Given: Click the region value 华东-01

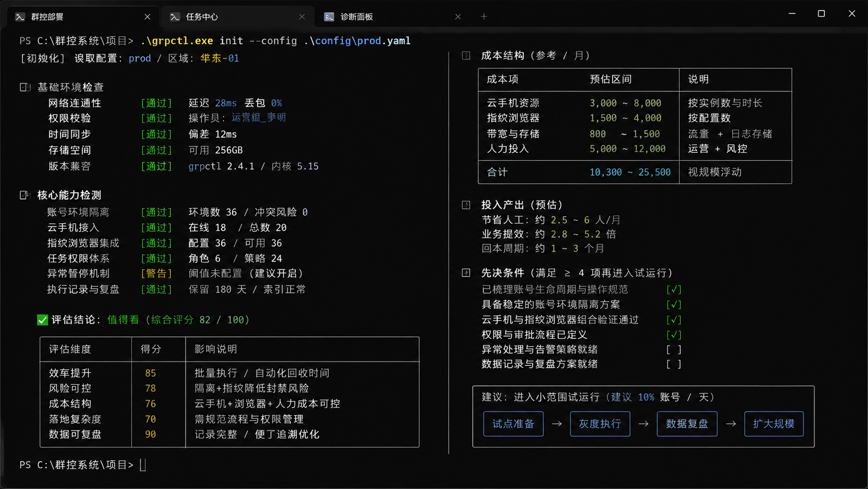Looking at the screenshot, I should click(220, 58).
